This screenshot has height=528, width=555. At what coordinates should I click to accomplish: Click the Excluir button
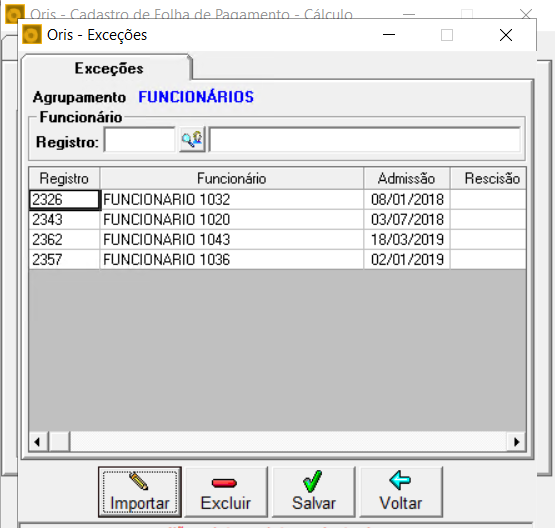(226, 492)
